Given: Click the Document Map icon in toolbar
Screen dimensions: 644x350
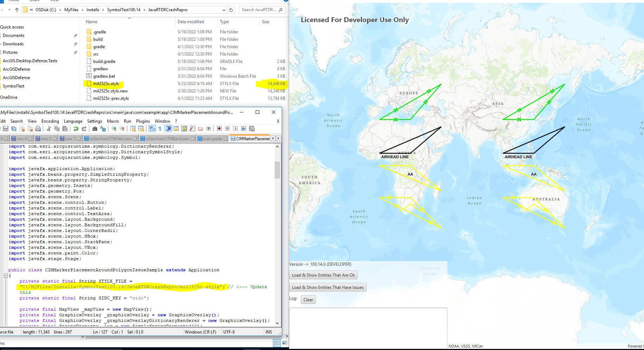Looking at the screenshot, I should click(x=184, y=129).
